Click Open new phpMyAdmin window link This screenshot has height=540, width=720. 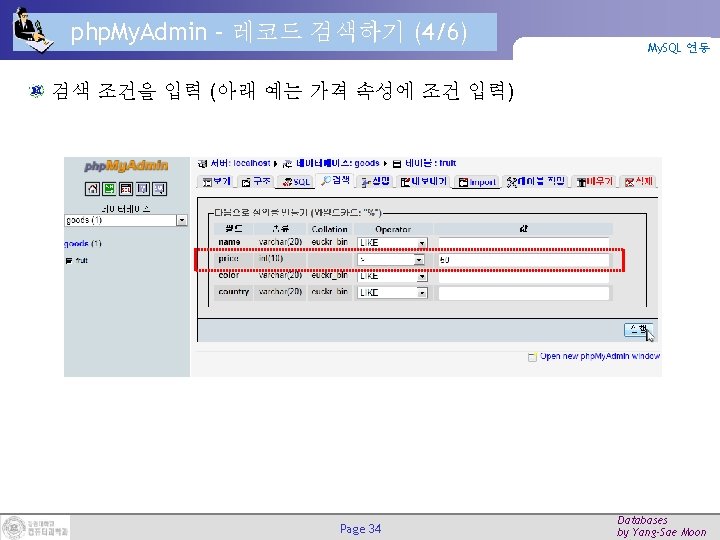600,356
